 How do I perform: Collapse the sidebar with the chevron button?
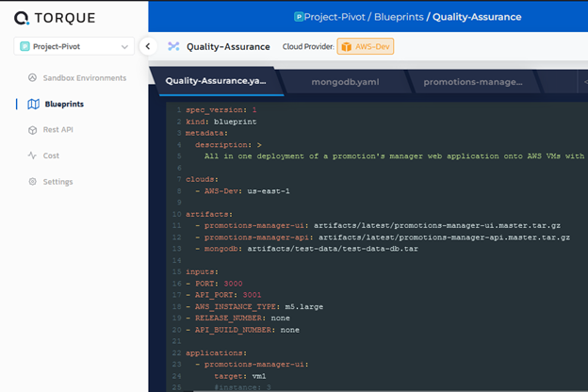(x=148, y=46)
